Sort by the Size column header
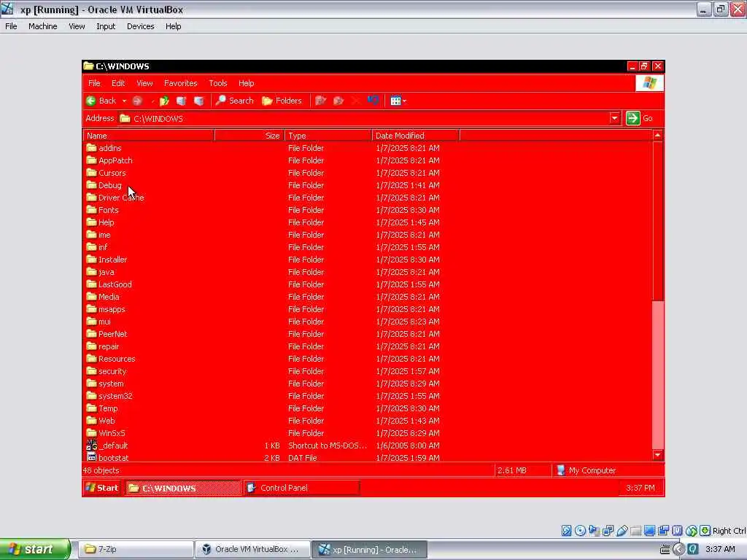 pyautogui.click(x=249, y=135)
